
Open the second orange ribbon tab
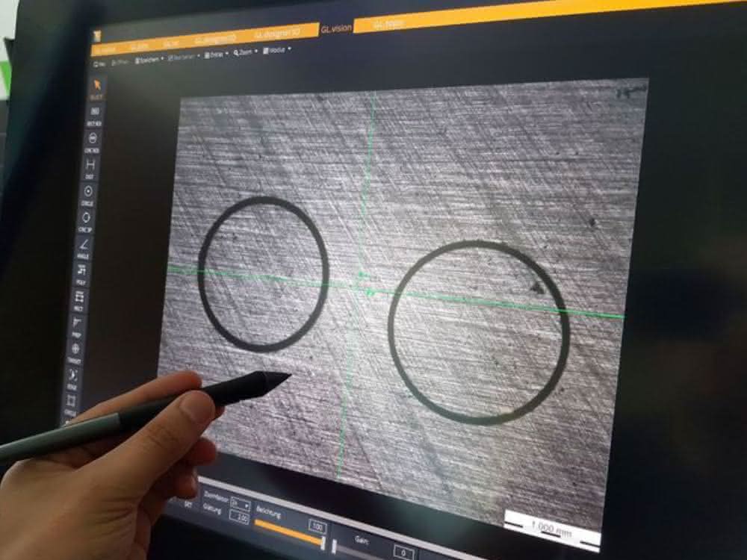[139, 46]
